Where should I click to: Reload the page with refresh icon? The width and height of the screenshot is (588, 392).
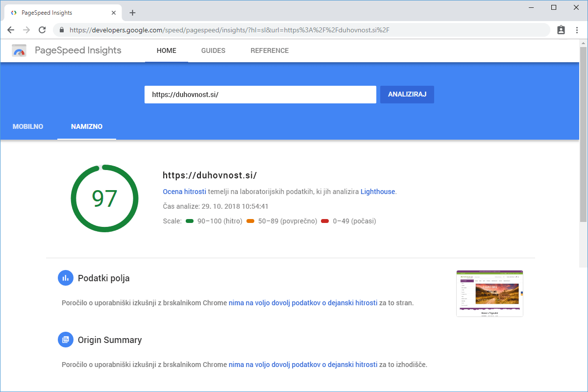point(42,30)
